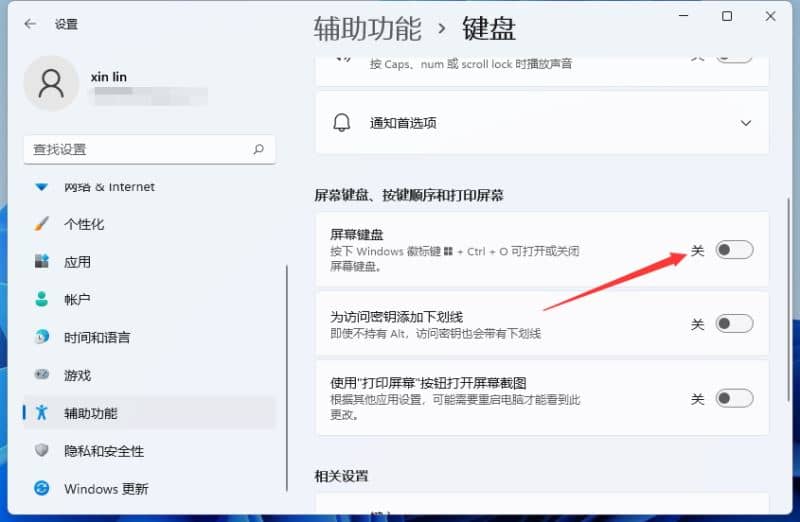The image size is (800, 522).
Task: Click the back arrow in the title bar
Action: click(x=30, y=24)
